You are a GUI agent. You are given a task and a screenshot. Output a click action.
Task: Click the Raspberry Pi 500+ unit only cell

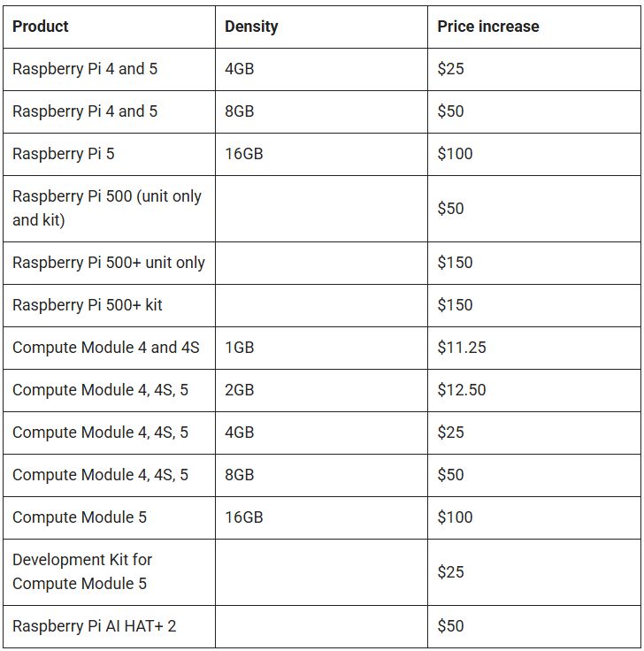coord(108,263)
